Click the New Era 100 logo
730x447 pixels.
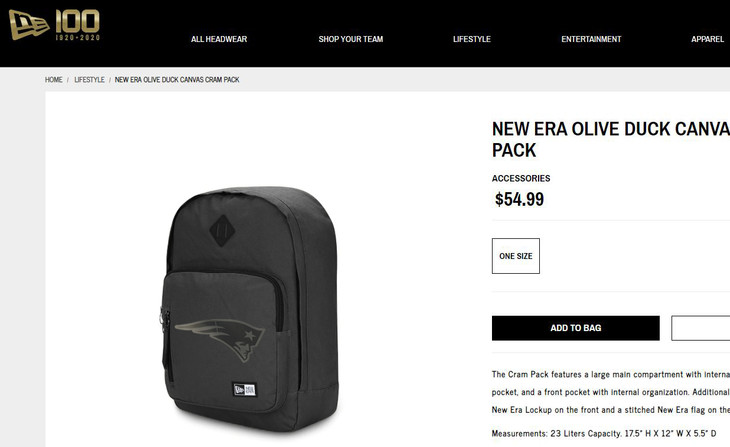(x=54, y=25)
